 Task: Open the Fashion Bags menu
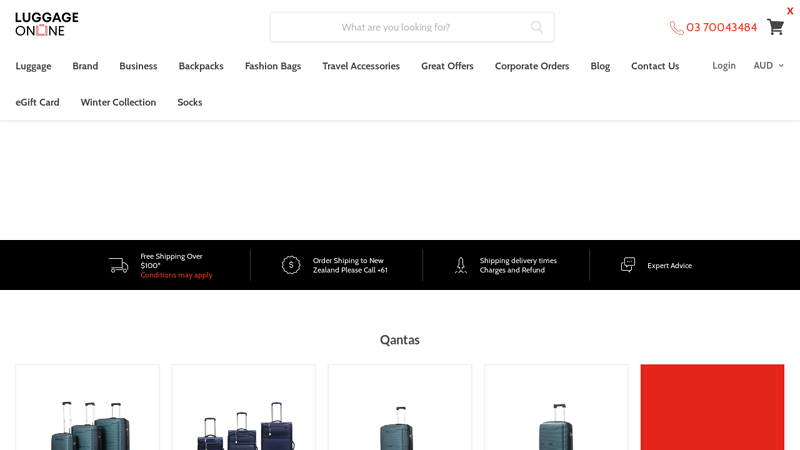pos(273,66)
